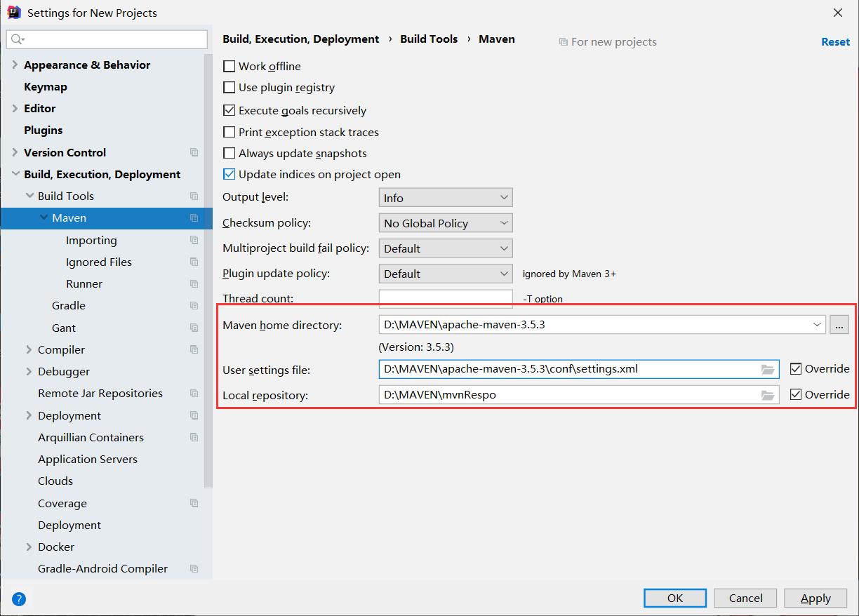Screen dimensions: 859x616
Task: Click the For new projects indicator icon
Action: click(x=563, y=42)
